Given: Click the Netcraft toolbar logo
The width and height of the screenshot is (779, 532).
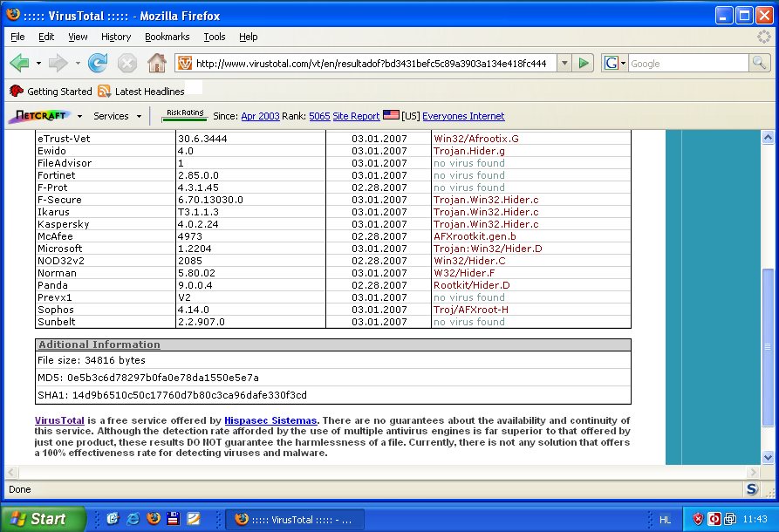Looking at the screenshot, I should click(41, 116).
